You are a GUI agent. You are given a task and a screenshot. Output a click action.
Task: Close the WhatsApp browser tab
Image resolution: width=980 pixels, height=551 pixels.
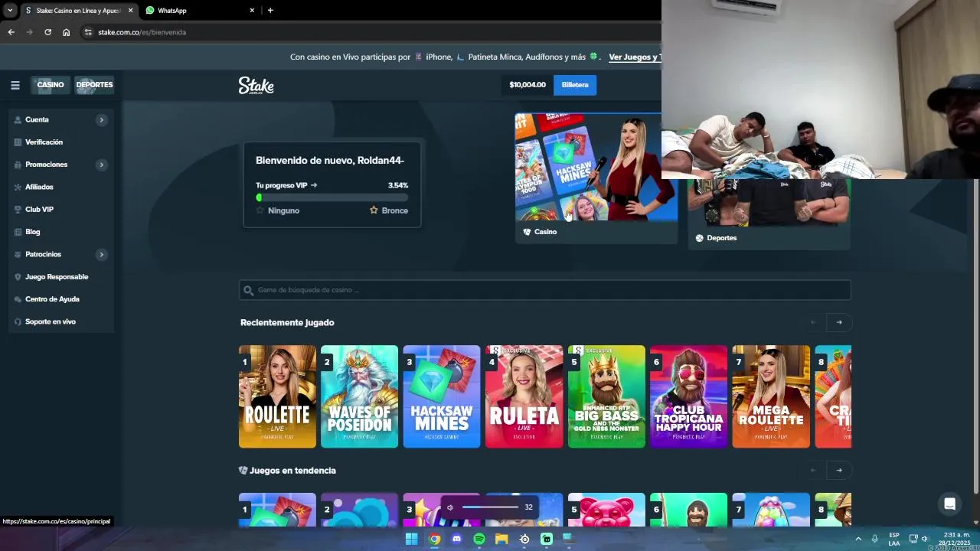[x=252, y=11]
